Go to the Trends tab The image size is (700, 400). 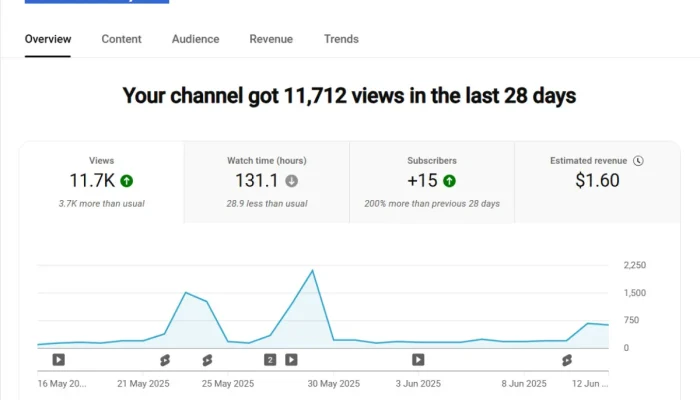[341, 39]
